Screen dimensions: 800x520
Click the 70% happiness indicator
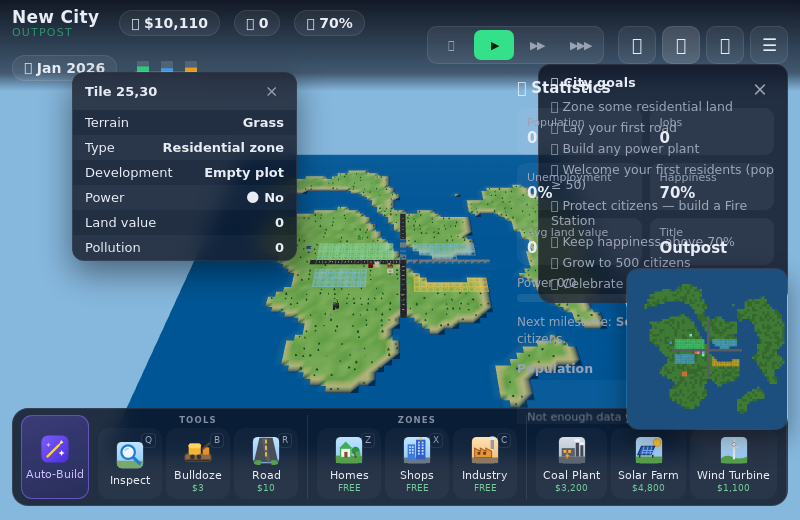pos(329,23)
